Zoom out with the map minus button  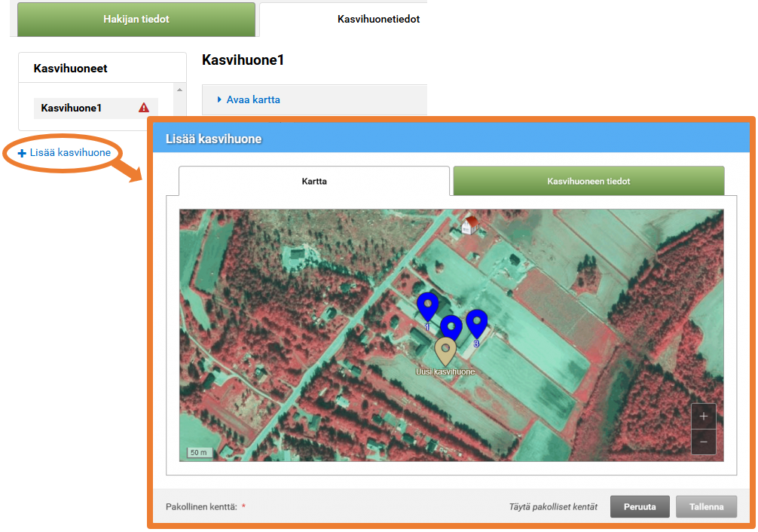703,442
